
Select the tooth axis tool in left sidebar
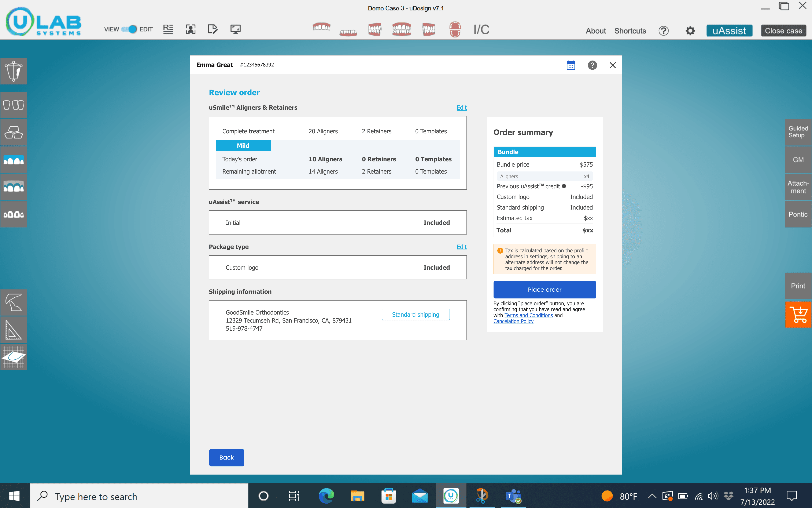click(x=14, y=71)
